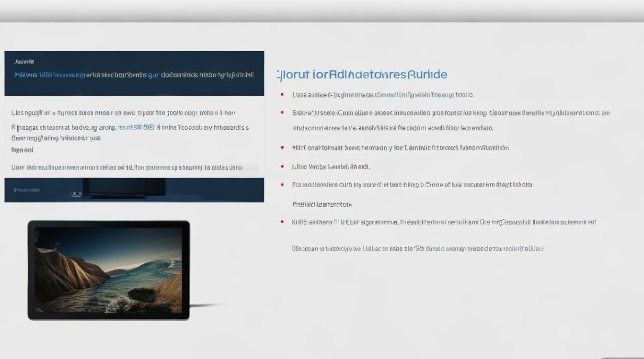Click the red bullet before "Kliia akweens" line

tap(282, 222)
